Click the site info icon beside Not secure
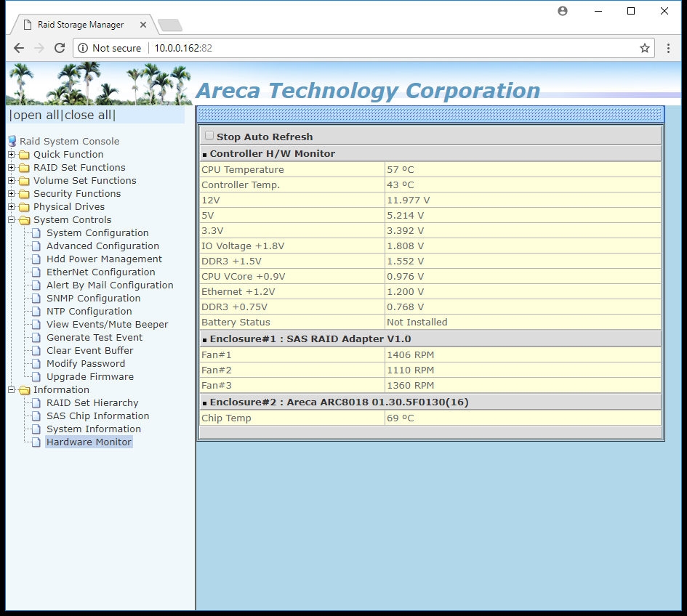 click(83, 48)
